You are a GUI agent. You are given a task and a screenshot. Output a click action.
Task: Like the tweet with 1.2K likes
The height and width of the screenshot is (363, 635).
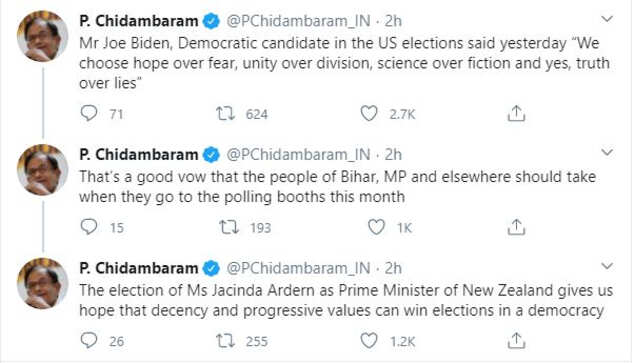[369, 340]
